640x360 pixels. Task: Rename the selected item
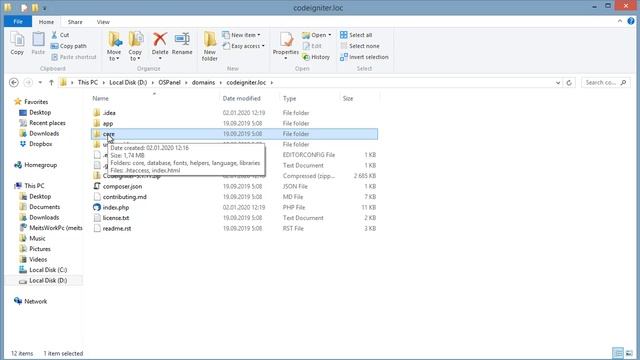pyautogui.click(x=182, y=44)
